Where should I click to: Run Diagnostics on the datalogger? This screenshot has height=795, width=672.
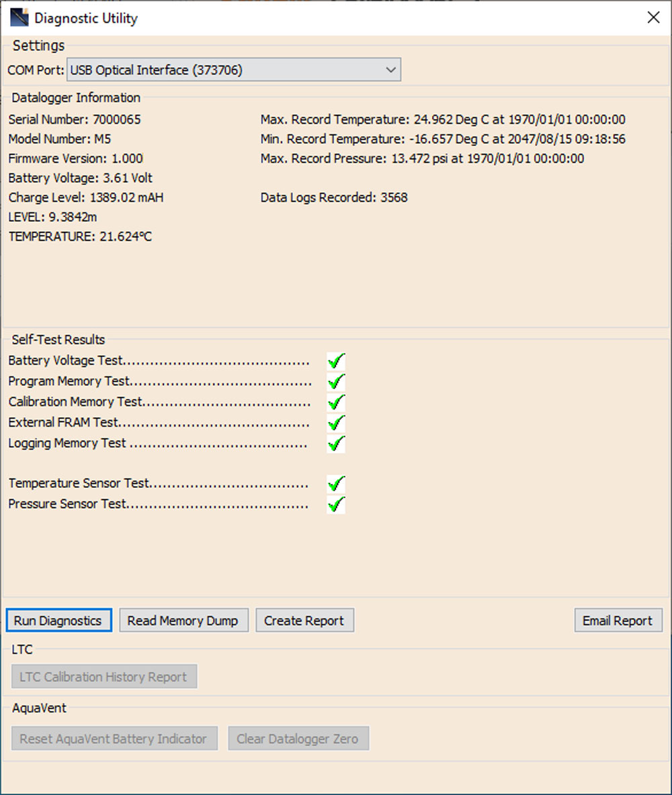[58, 620]
